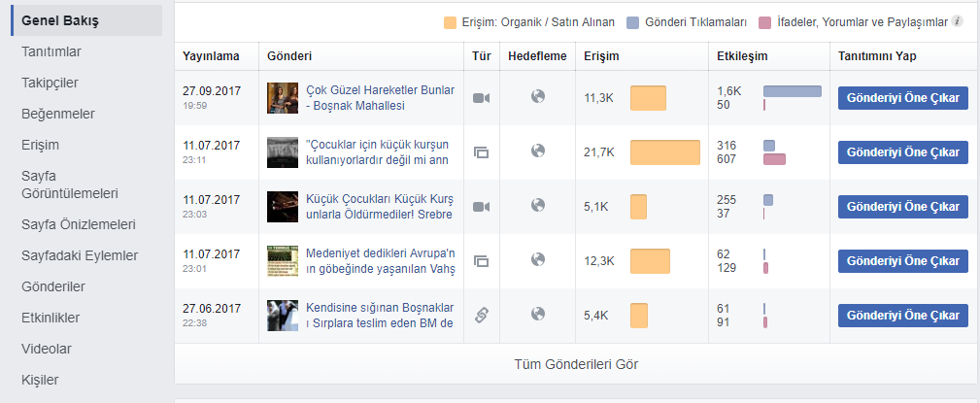Click blue Gönderi Tıklamaları legend swatch
Image resolution: width=980 pixels, height=403 pixels.
point(632,22)
